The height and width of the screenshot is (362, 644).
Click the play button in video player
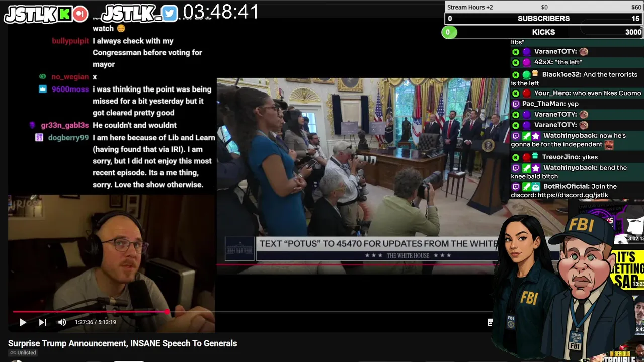(23, 322)
